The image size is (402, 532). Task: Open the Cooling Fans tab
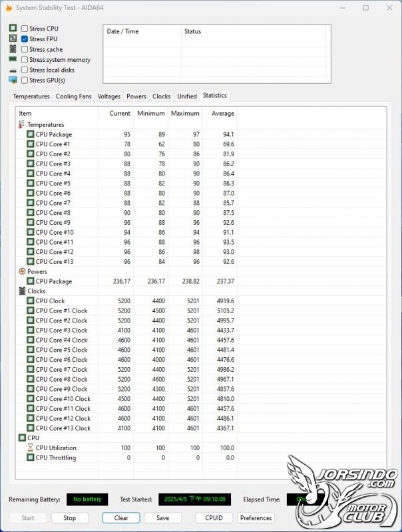74,96
